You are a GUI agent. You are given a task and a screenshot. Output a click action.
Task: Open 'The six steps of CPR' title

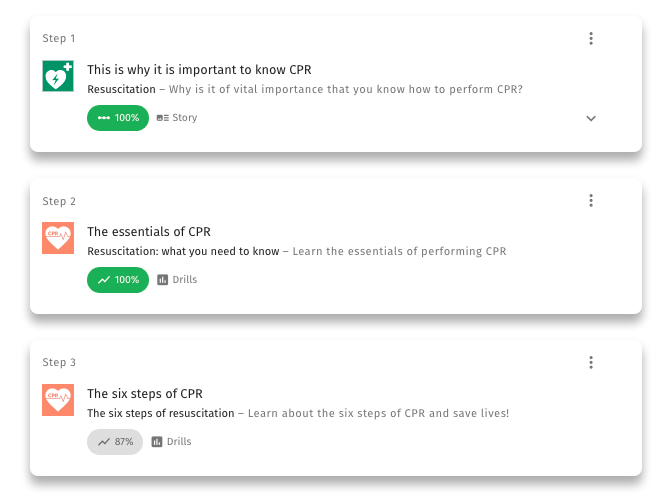click(x=145, y=394)
